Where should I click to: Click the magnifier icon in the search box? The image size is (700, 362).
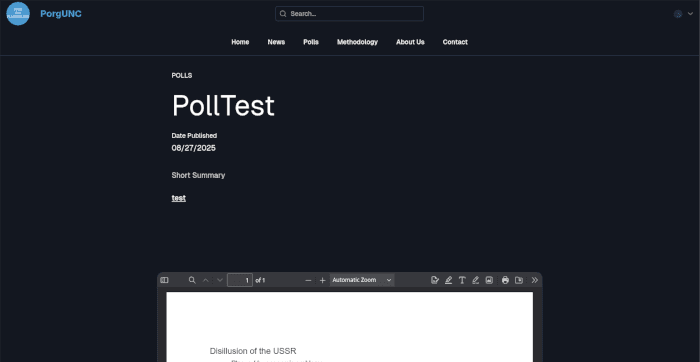pyautogui.click(x=283, y=13)
